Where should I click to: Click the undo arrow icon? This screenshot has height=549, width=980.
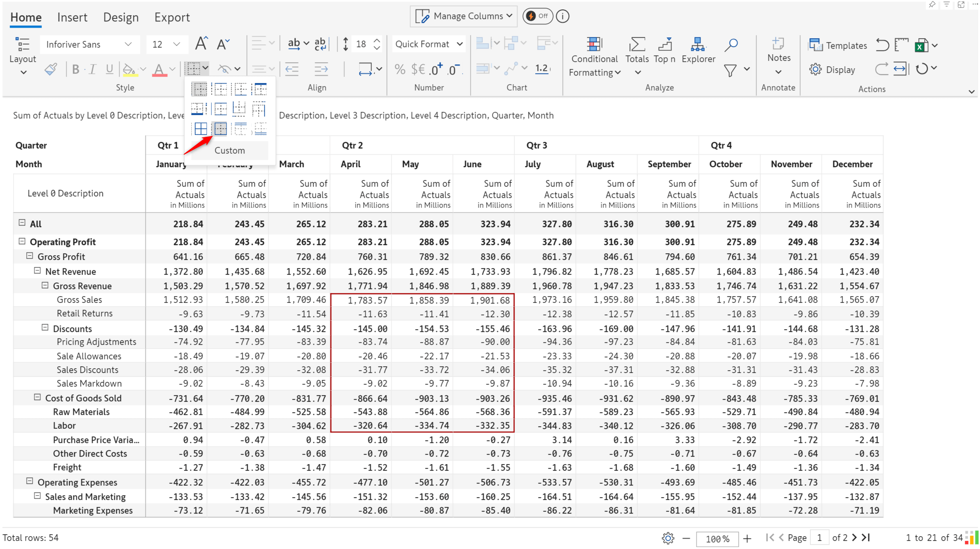[882, 45]
